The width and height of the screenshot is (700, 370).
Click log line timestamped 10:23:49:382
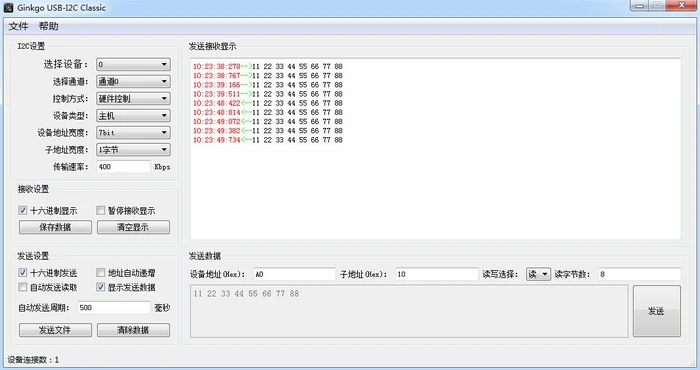pyautogui.click(x=268, y=131)
